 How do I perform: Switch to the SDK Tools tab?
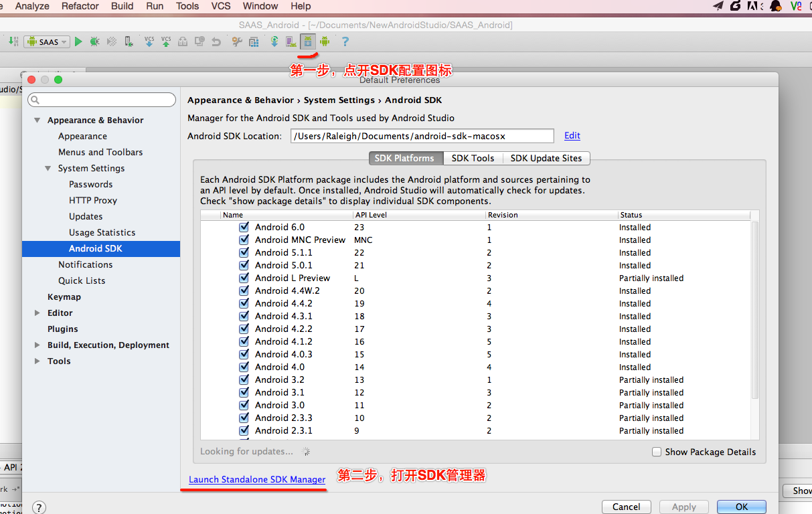[473, 158]
